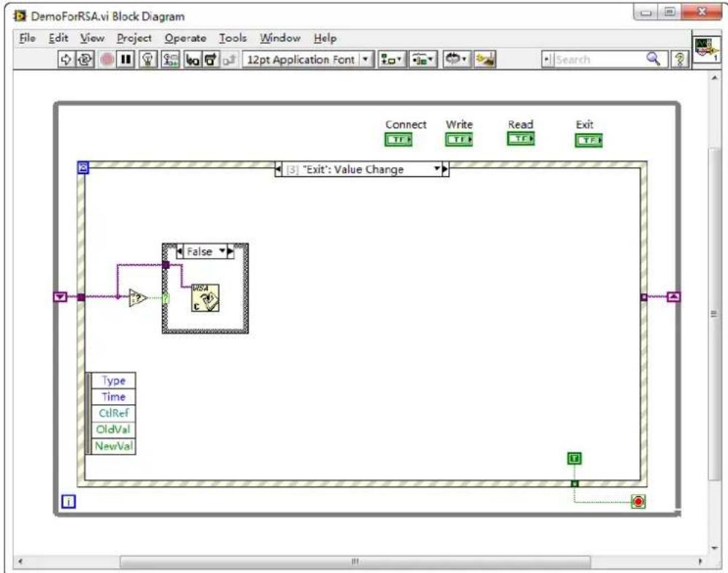Viewport: 728px width, 573px height.
Task: Open the Align Objects dropdown
Action: tap(392, 59)
